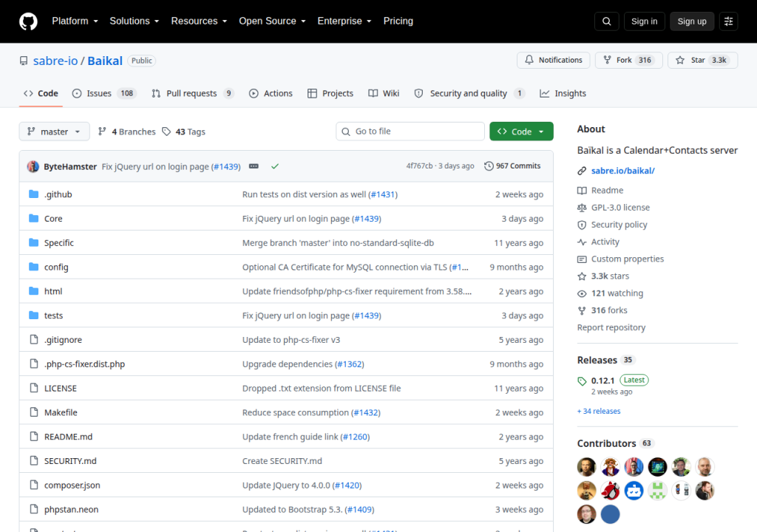757x532 pixels.
Task: Click the Core folder icon
Action: click(33, 218)
